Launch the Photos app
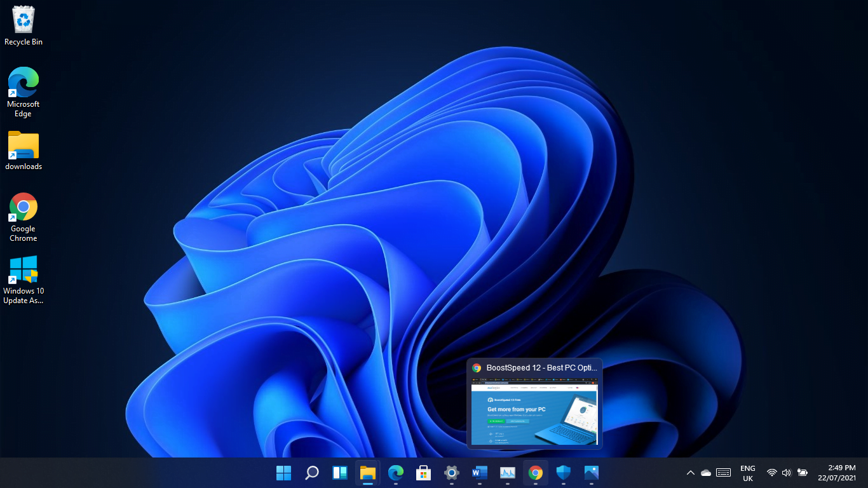The width and height of the screenshot is (868, 488). [x=591, y=473]
